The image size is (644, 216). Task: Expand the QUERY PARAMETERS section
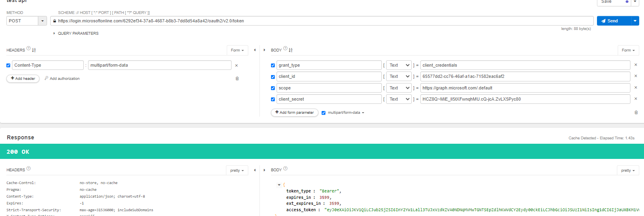(76, 34)
